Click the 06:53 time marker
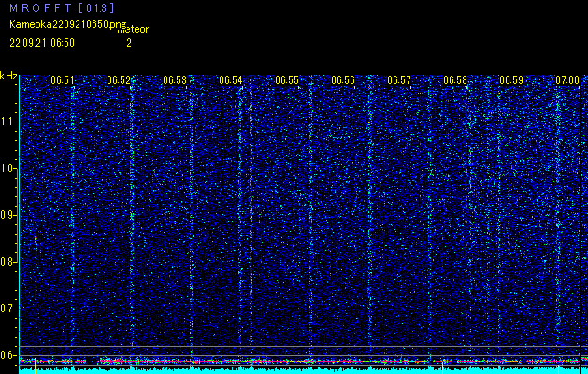 (175, 79)
